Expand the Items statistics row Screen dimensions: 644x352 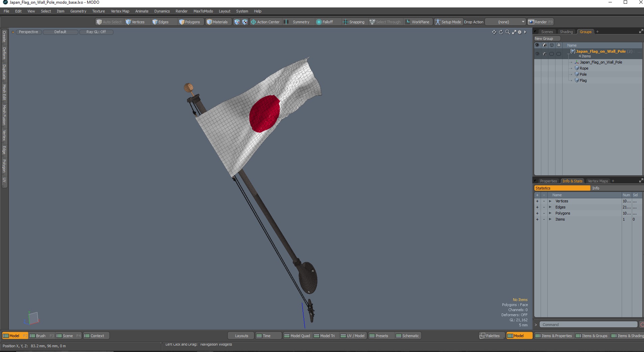coord(550,219)
